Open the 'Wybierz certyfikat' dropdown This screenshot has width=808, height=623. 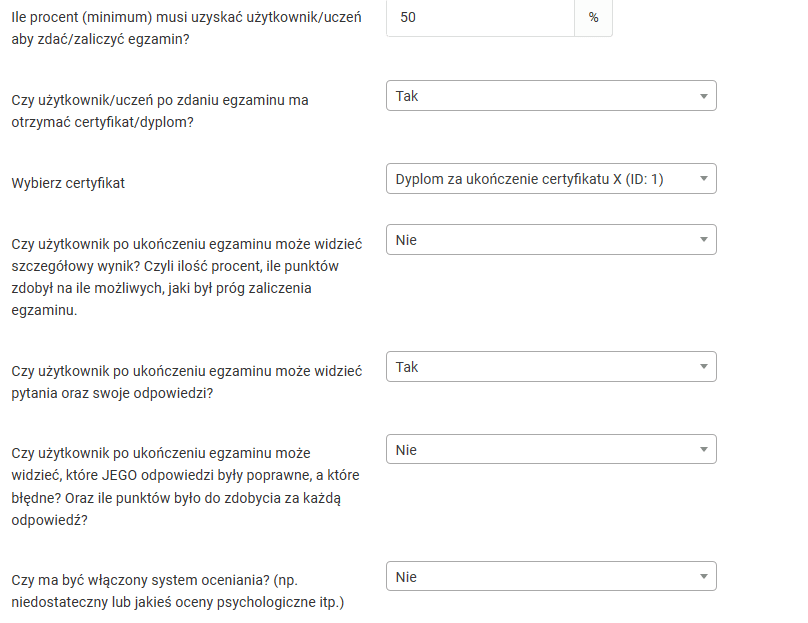tap(540, 179)
